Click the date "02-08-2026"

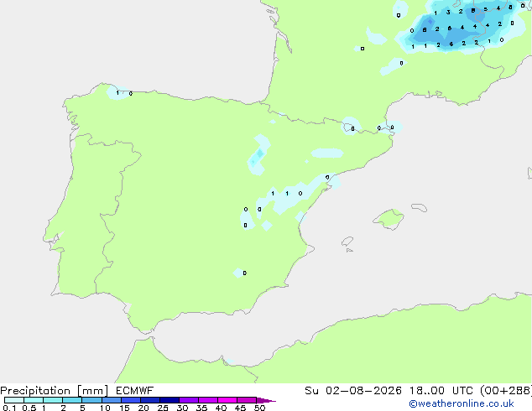[x=363, y=391]
